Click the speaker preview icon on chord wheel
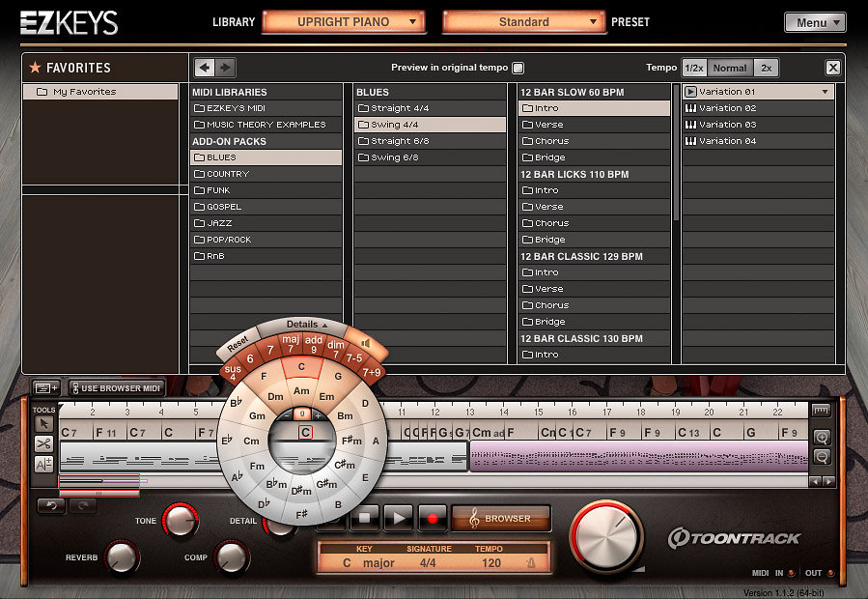 click(x=365, y=343)
